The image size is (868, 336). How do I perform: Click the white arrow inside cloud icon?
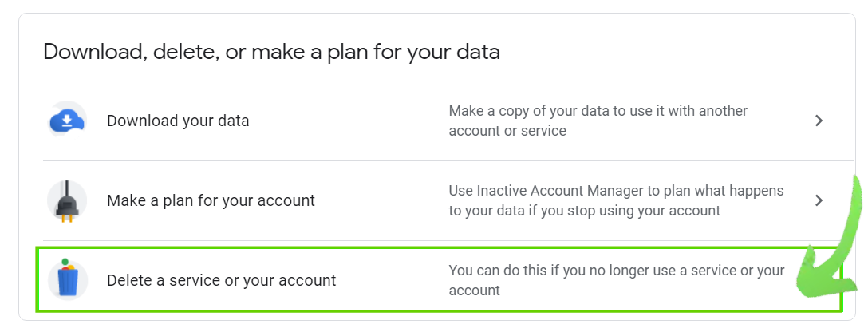point(67,121)
